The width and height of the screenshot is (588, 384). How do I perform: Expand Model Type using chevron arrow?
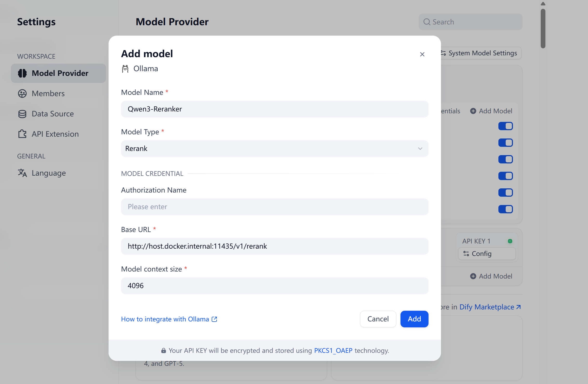(420, 149)
